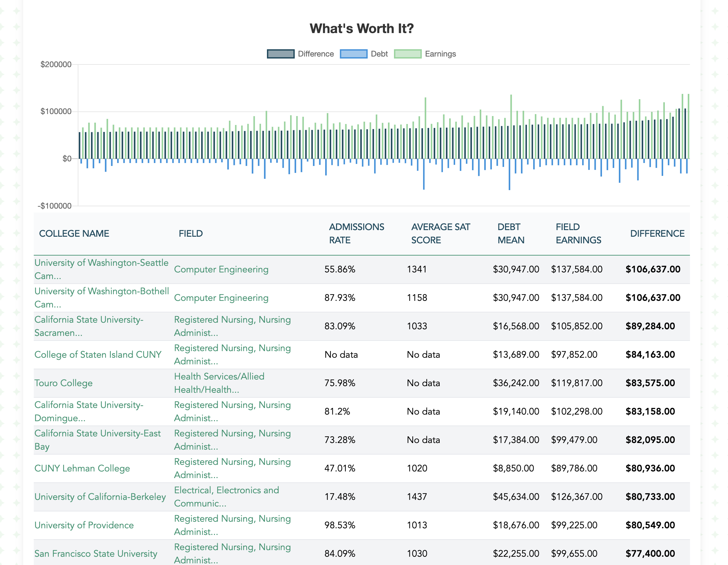This screenshot has width=728, height=565.
Task: Open California State University-Dominguez link
Action: coord(89,411)
